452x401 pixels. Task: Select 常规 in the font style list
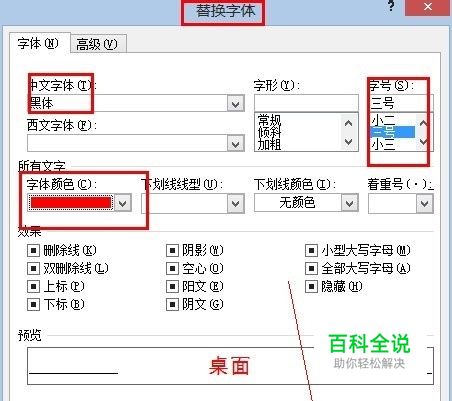pyautogui.click(x=269, y=119)
